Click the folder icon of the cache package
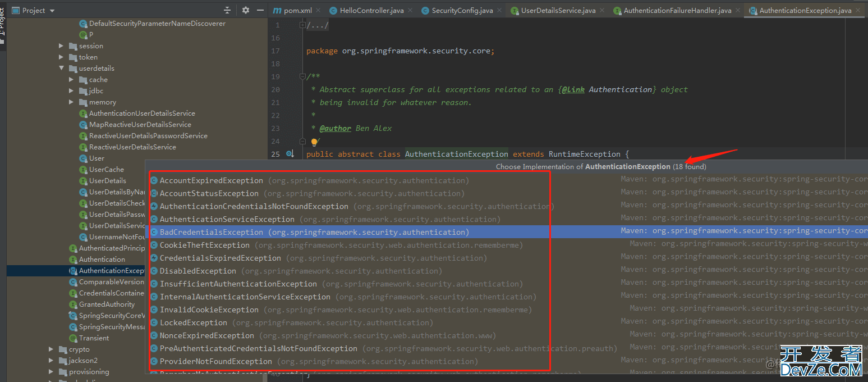The image size is (868, 382). [83, 80]
